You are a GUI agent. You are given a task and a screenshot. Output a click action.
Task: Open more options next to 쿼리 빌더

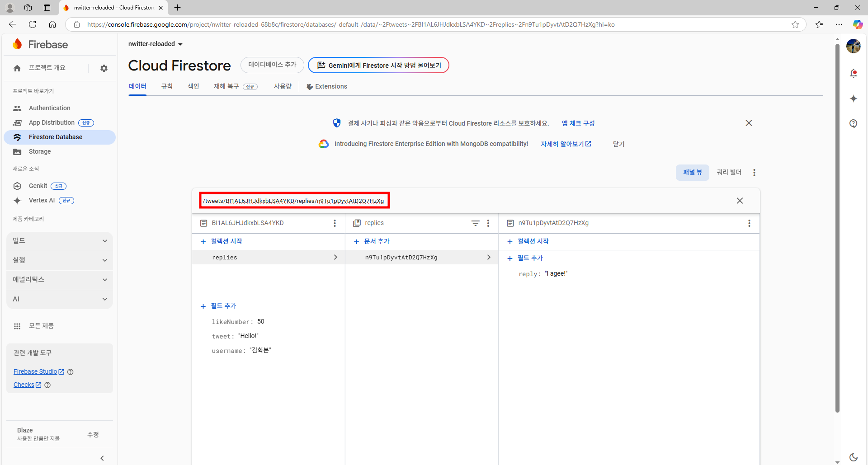tap(754, 173)
